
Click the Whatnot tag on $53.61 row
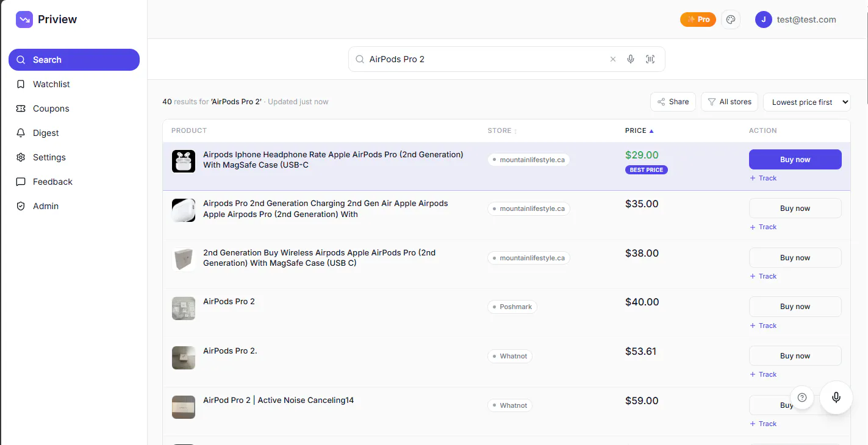509,356
